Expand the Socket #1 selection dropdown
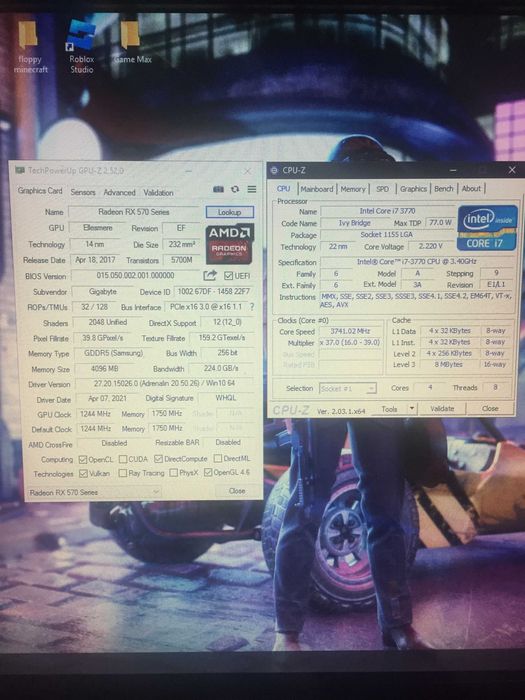This screenshot has width=525, height=700. pyautogui.click(x=348, y=388)
